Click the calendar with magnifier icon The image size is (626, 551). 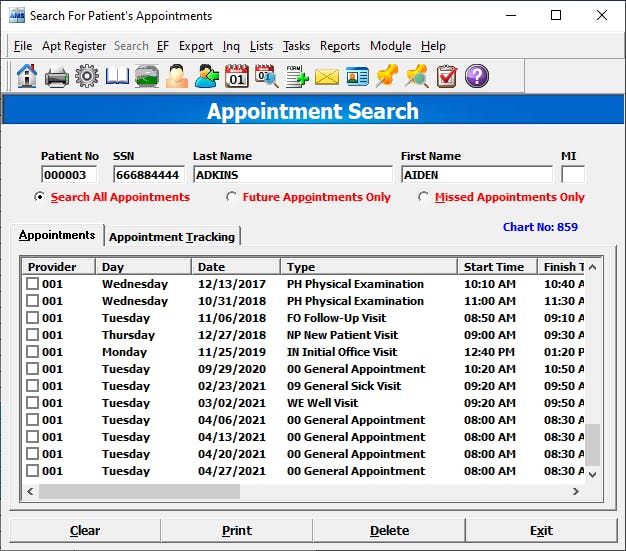(x=267, y=76)
